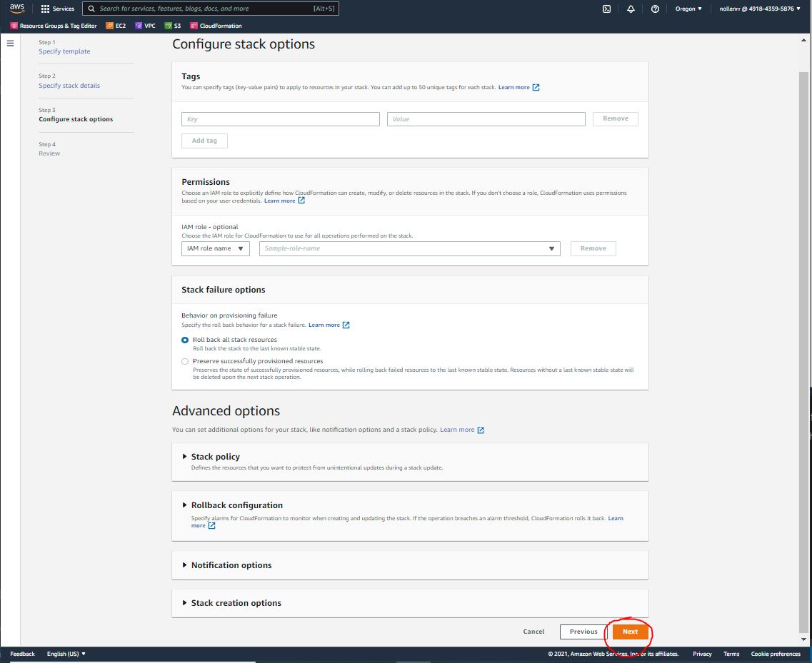Viewport: 812px width, 663px height.
Task: Open Cookie preferences in footer
Action: click(776, 654)
